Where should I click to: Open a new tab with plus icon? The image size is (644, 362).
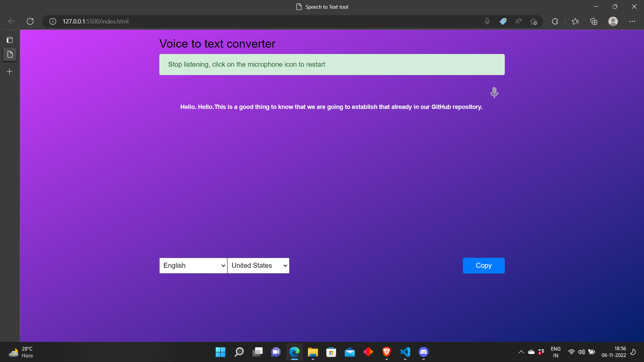(x=10, y=72)
